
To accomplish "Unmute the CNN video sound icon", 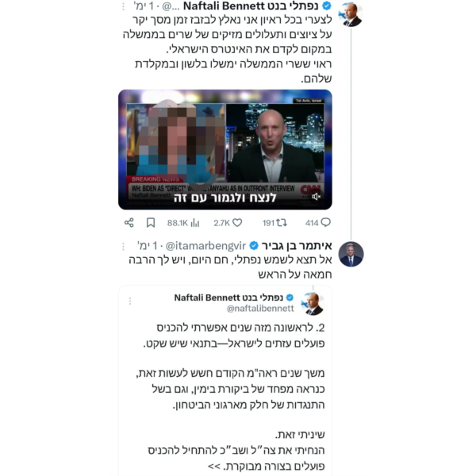I will tap(316, 197).
